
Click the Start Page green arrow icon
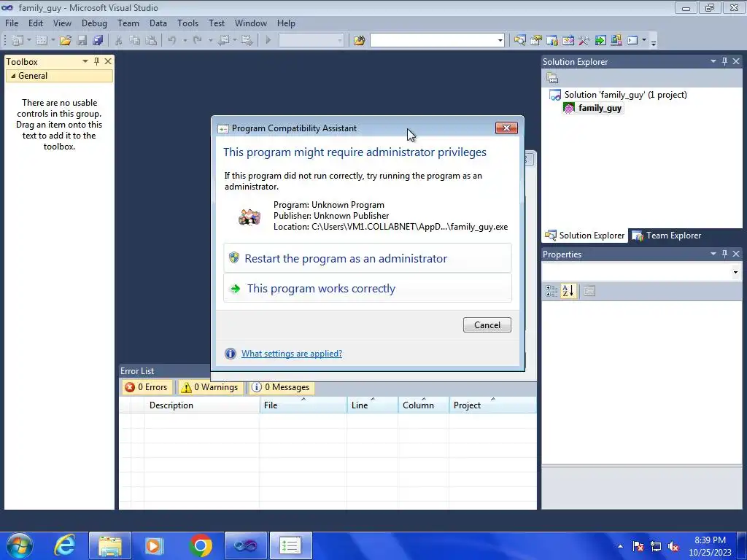coord(600,41)
